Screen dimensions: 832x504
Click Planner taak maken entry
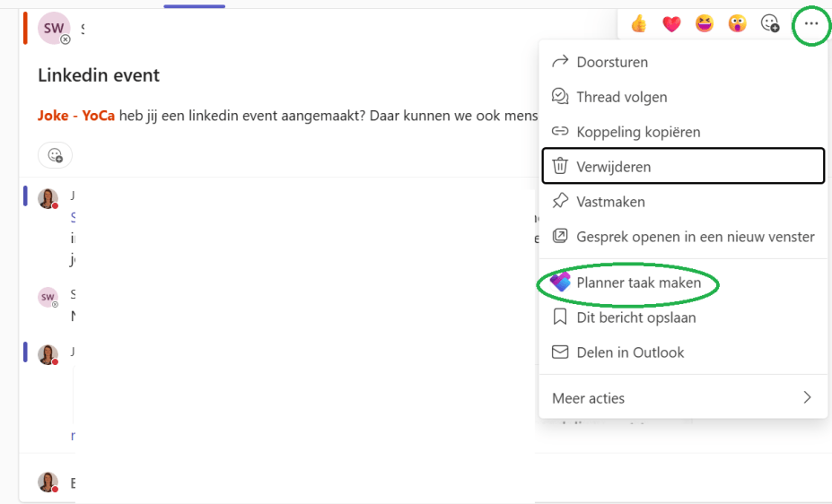click(x=683, y=283)
